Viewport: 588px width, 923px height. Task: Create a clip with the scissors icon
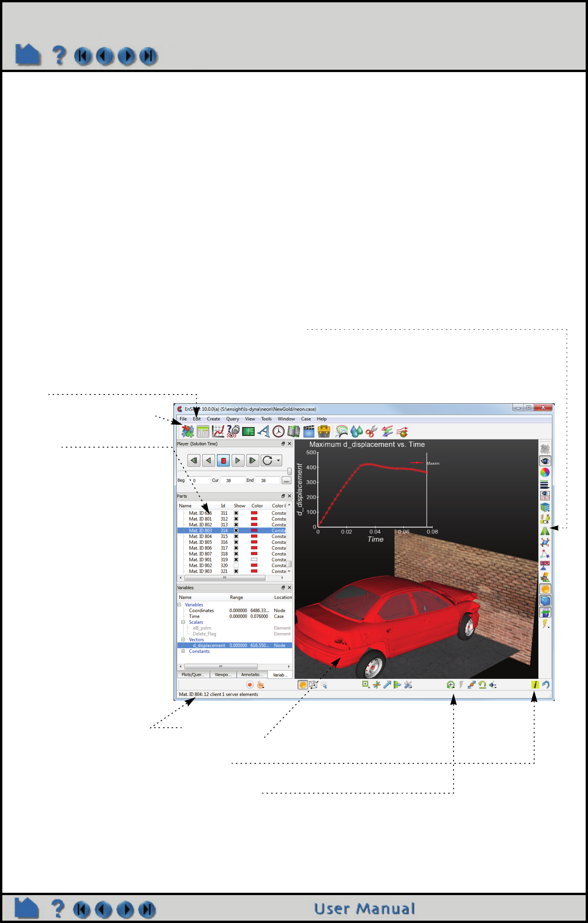pos(371,431)
